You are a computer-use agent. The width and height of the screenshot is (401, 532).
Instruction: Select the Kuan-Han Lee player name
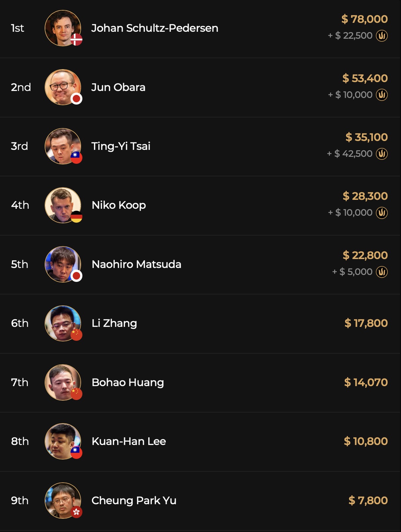point(129,441)
